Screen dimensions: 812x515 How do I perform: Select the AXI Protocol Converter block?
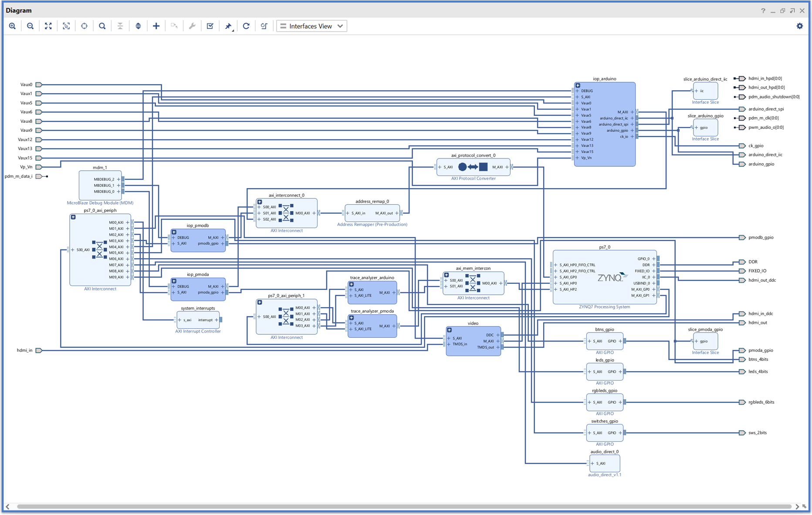[474, 167]
